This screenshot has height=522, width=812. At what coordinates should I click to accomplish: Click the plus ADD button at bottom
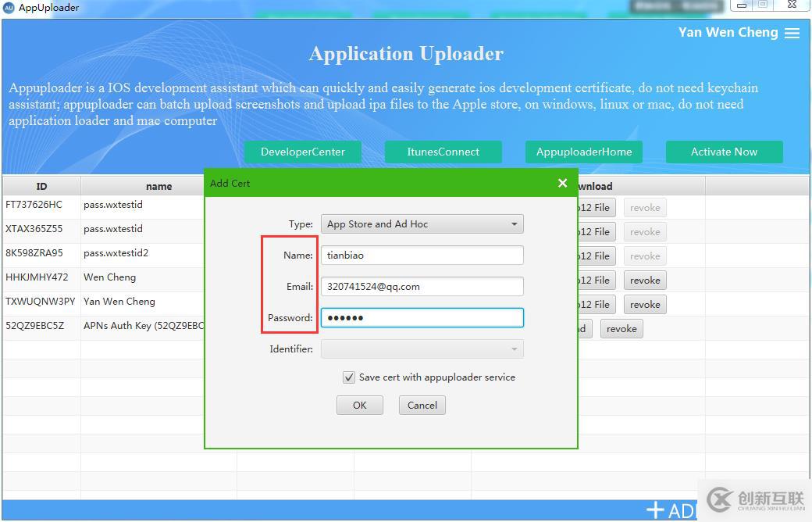[x=671, y=510]
